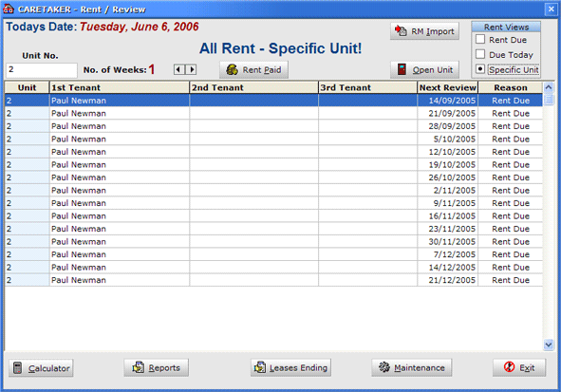Click the Leases Ending clipboard icon

pos(260,367)
